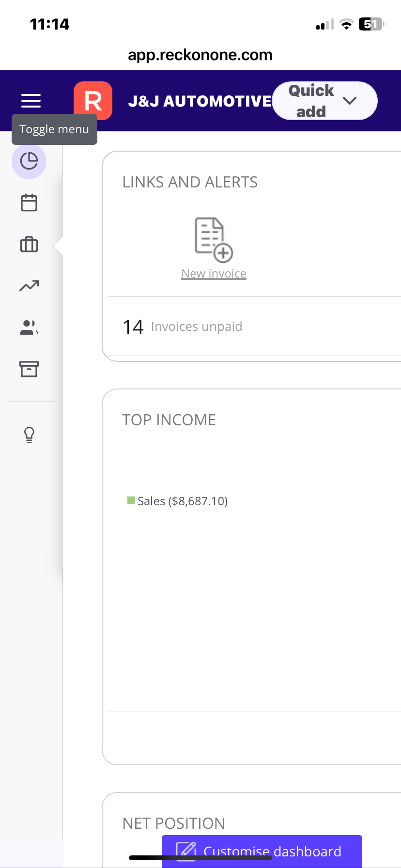This screenshot has height=868, width=401.
Task: Click the new invoice document icon
Action: click(x=214, y=239)
